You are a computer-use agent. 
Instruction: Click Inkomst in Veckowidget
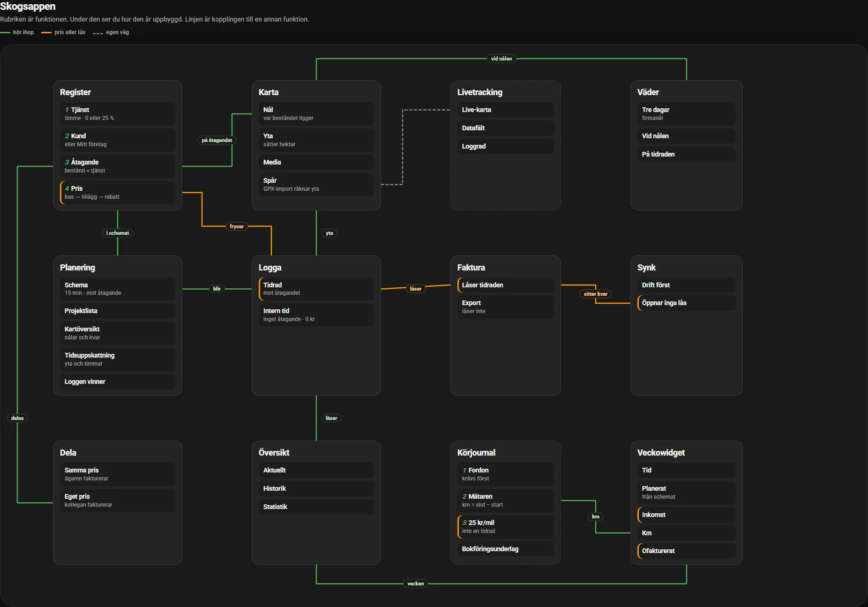tap(687, 515)
